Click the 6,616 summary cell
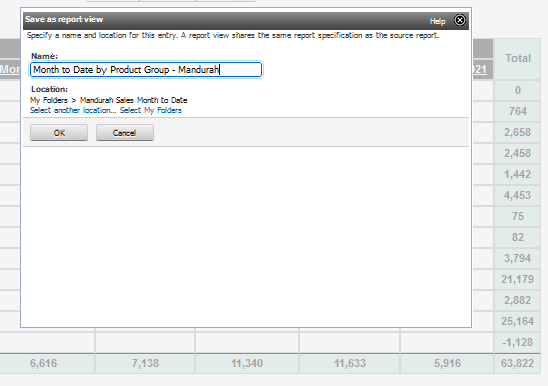 point(44,363)
